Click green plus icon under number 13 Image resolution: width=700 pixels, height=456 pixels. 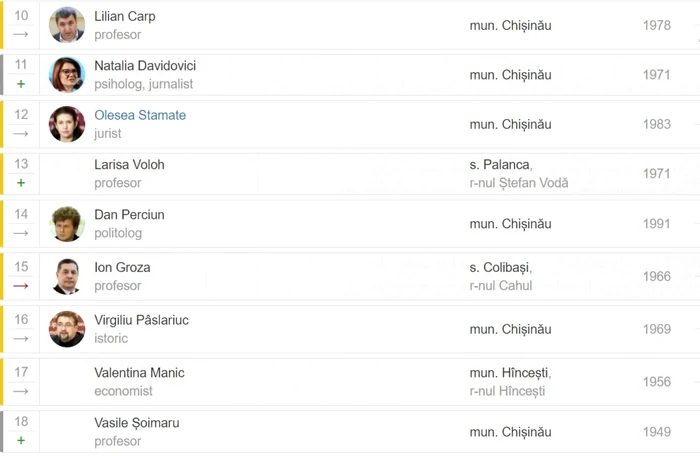tap(21, 183)
